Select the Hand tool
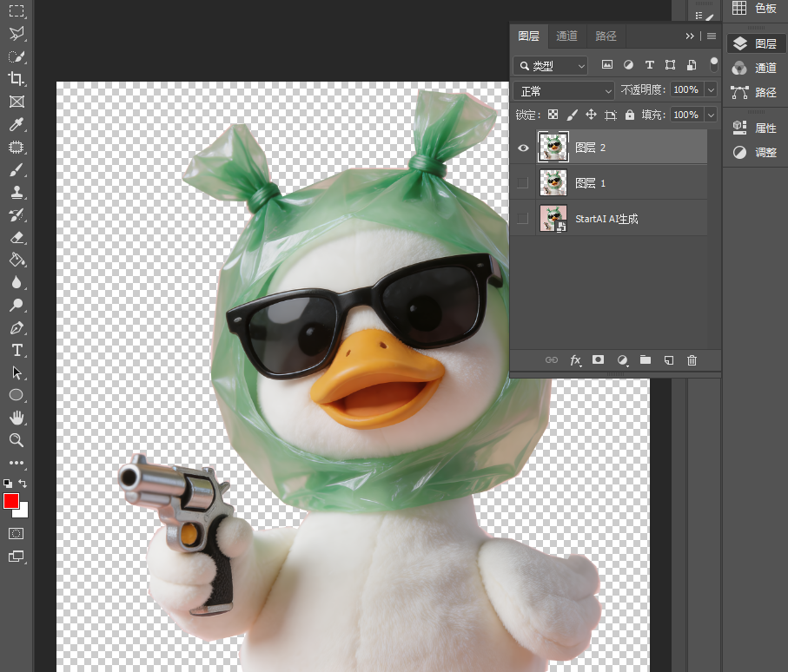The height and width of the screenshot is (672, 788). tap(17, 418)
